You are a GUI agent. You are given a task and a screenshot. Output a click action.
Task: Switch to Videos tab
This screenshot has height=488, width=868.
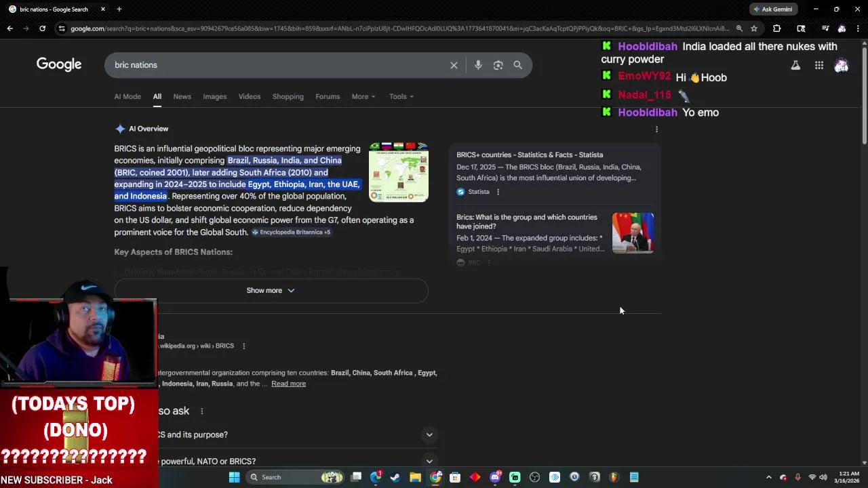tap(250, 96)
